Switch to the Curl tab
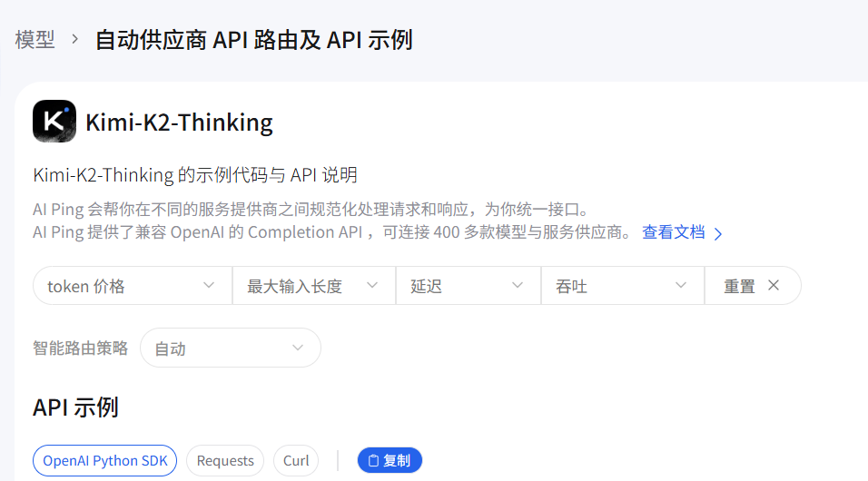Screen dimensions: 868x481 pos(296,460)
